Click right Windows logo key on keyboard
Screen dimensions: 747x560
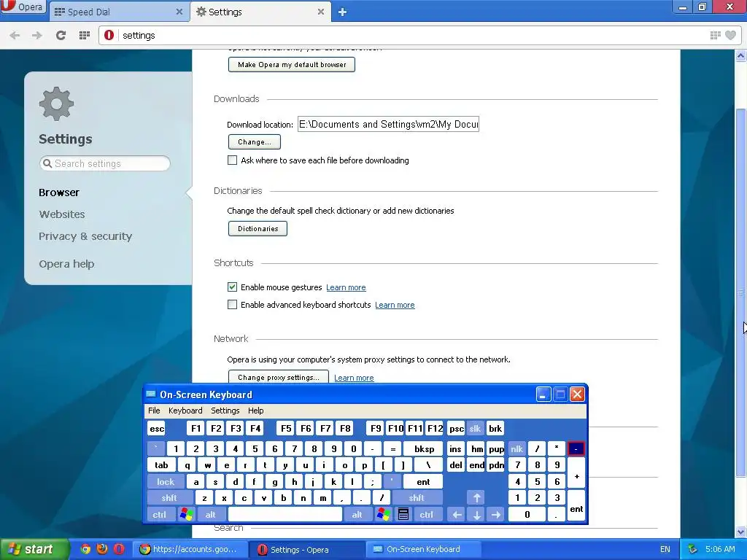pos(383,515)
